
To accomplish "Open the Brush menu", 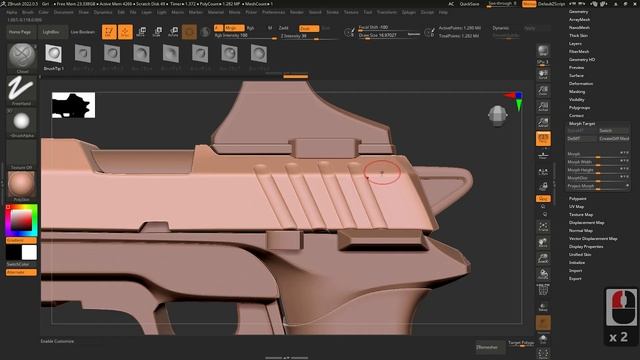I will (28, 12).
